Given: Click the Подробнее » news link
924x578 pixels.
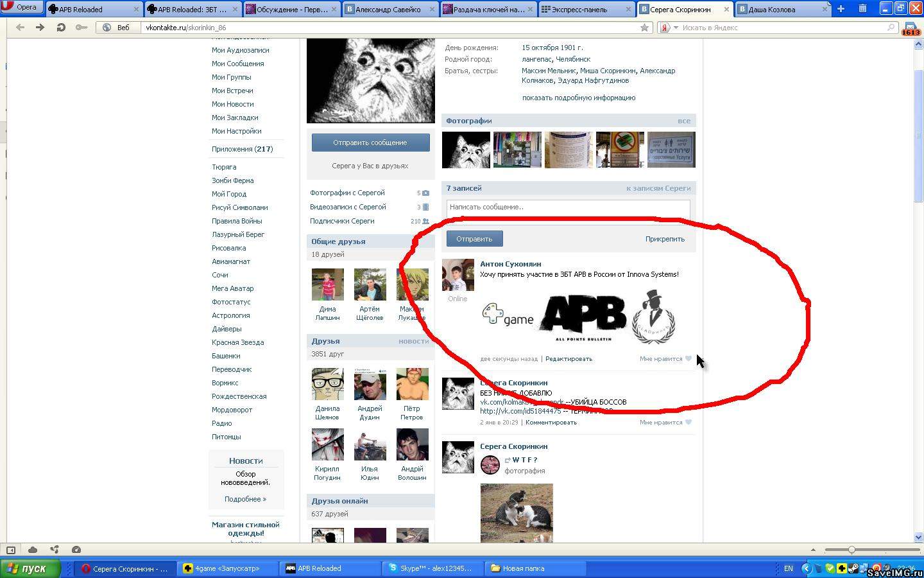Looking at the screenshot, I should 245,499.
